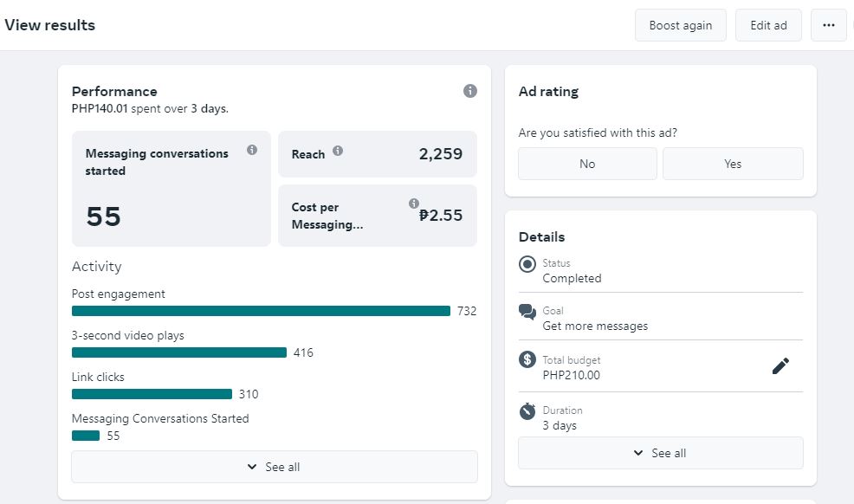Expand See all under Activity

click(274, 467)
